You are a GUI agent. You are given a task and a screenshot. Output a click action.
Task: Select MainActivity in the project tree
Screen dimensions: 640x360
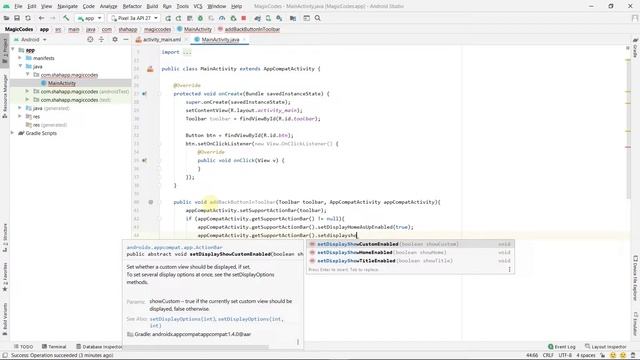(62, 83)
